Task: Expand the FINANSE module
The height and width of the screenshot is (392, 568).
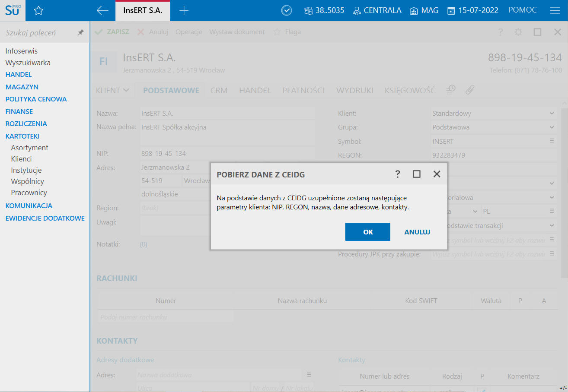Action: point(19,111)
